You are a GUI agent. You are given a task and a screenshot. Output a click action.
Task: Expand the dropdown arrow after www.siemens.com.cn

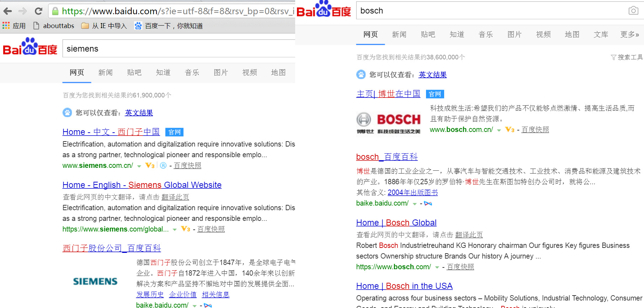[139, 166]
